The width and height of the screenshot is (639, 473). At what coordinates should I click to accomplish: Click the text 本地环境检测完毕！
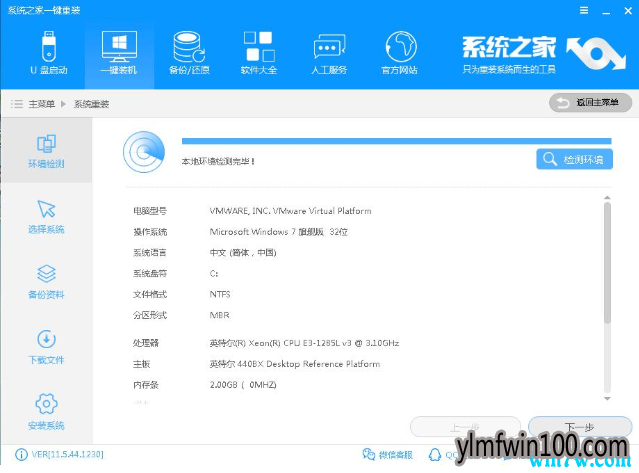click(218, 161)
